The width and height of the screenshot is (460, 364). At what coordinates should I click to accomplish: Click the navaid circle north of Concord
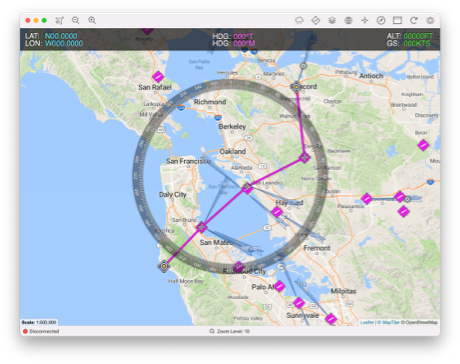[x=303, y=66]
